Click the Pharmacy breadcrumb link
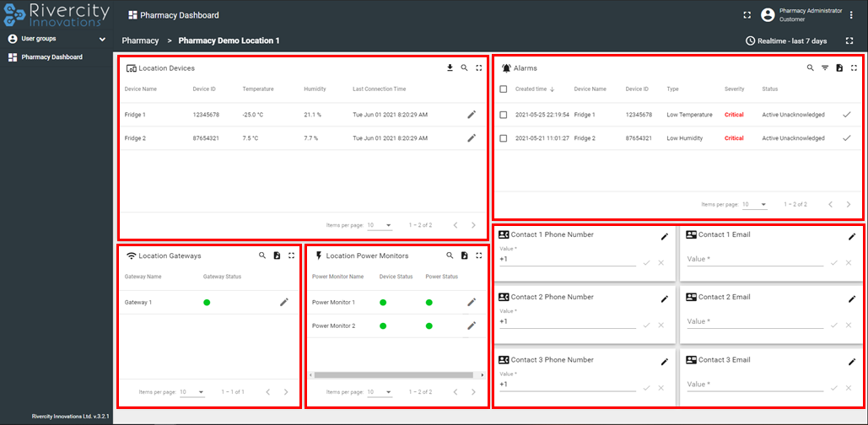The height and width of the screenshot is (425, 868). pos(140,40)
